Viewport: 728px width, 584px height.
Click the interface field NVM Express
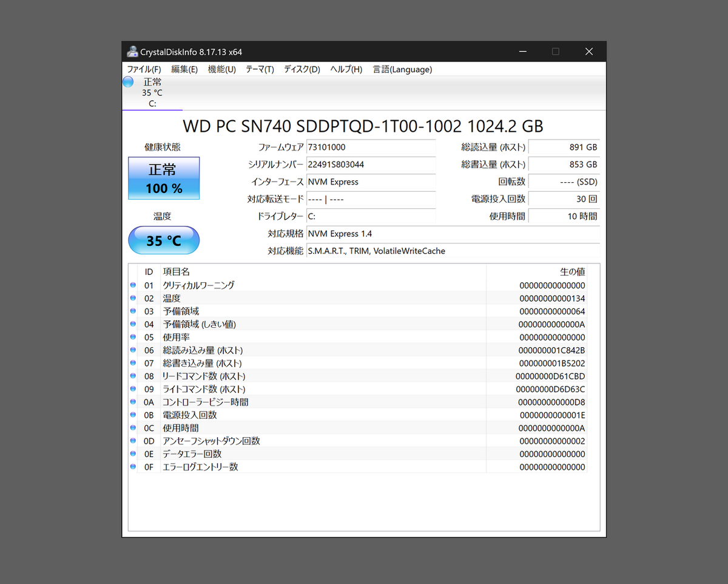click(x=371, y=182)
